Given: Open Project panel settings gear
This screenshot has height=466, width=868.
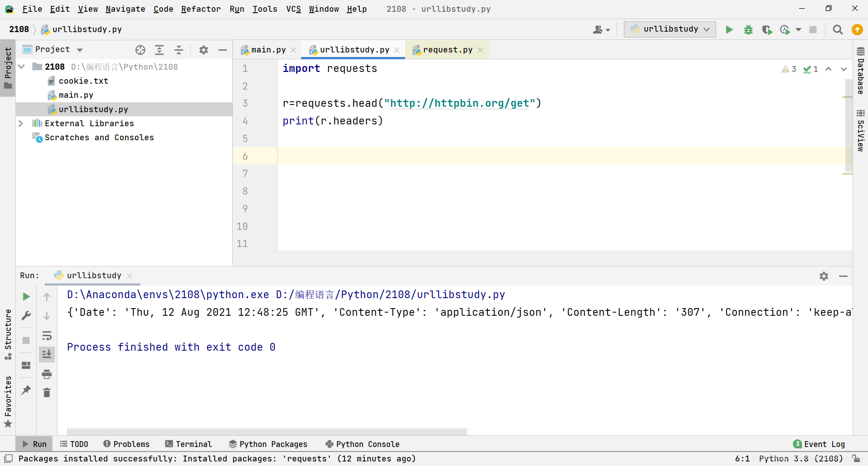Looking at the screenshot, I should [203, 50].
